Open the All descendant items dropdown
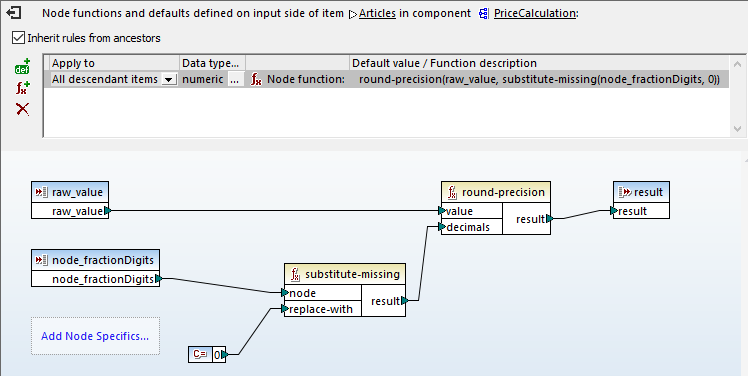This screenshot has height=376, width=748. coord(169,80)
